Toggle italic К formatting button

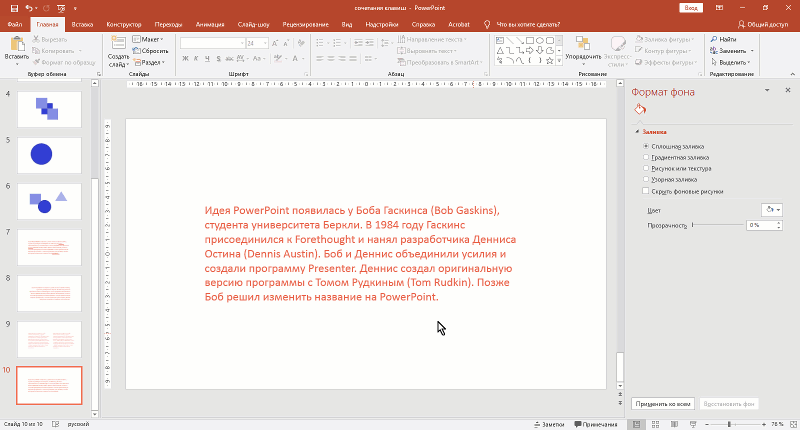196,59
